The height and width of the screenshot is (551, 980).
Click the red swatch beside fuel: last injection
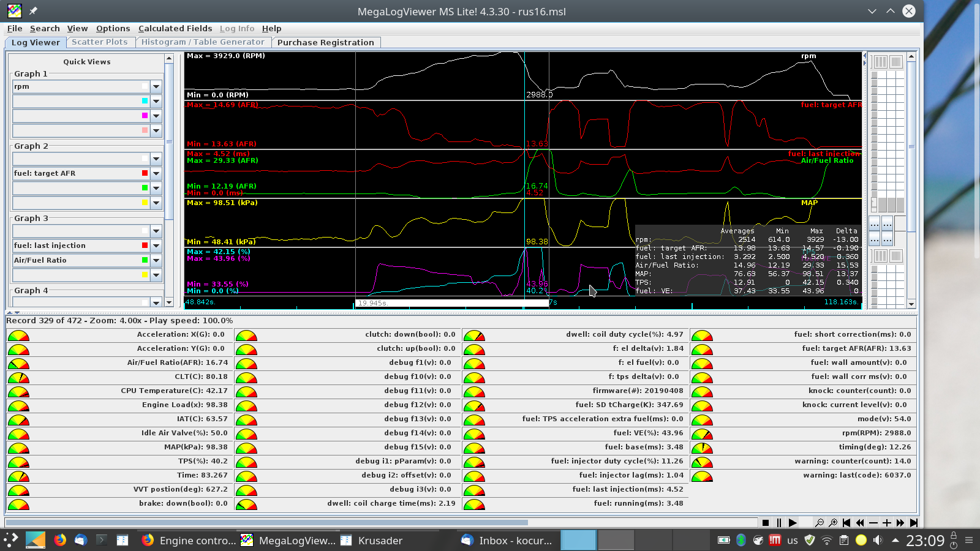pos(145,246)
